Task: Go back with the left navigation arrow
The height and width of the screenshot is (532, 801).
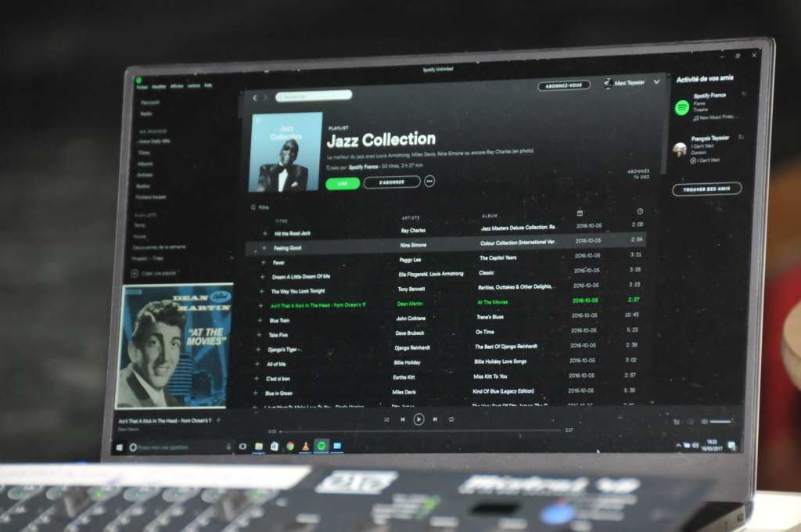Action: click(254, 98)
